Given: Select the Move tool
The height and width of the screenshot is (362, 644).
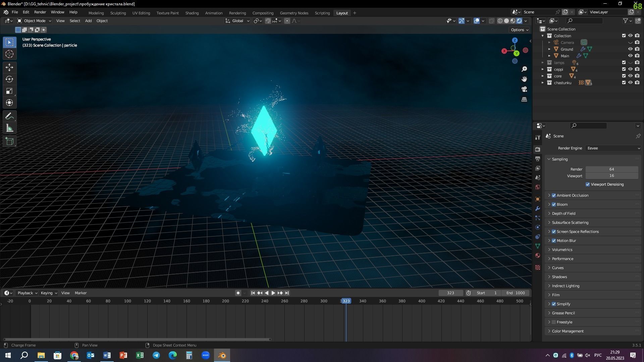Looking at the screenshot, I should [x=9, y=67].
